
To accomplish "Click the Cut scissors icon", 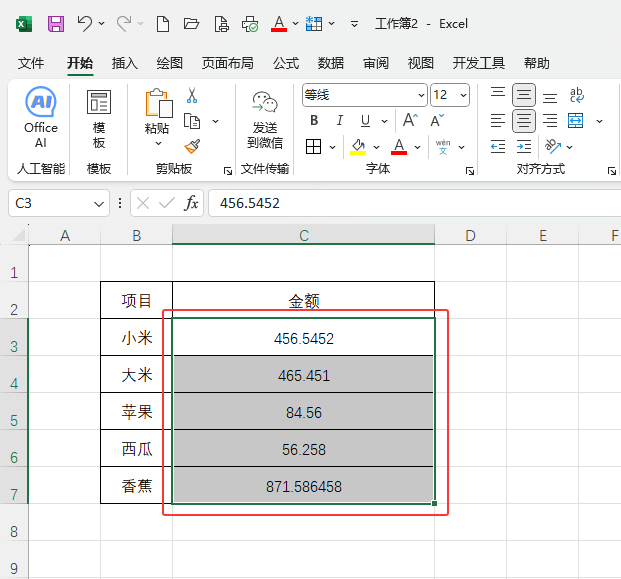I will [x=192, y=95].
